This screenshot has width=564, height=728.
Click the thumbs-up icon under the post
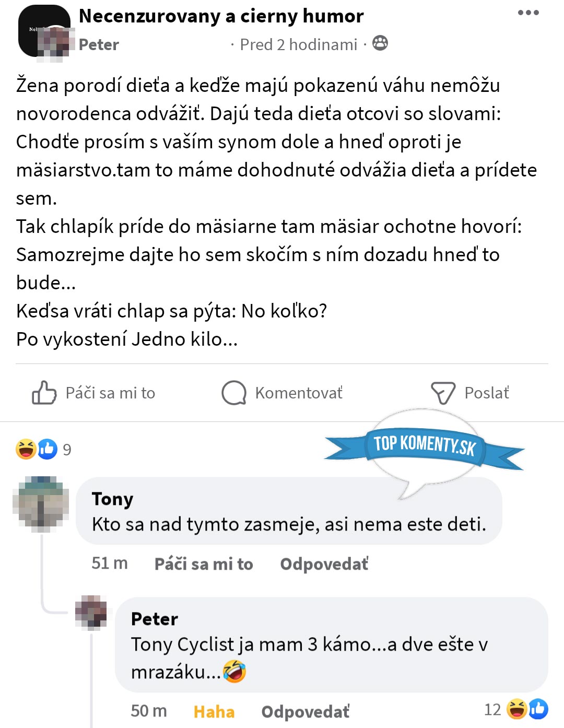coord(44,393)
